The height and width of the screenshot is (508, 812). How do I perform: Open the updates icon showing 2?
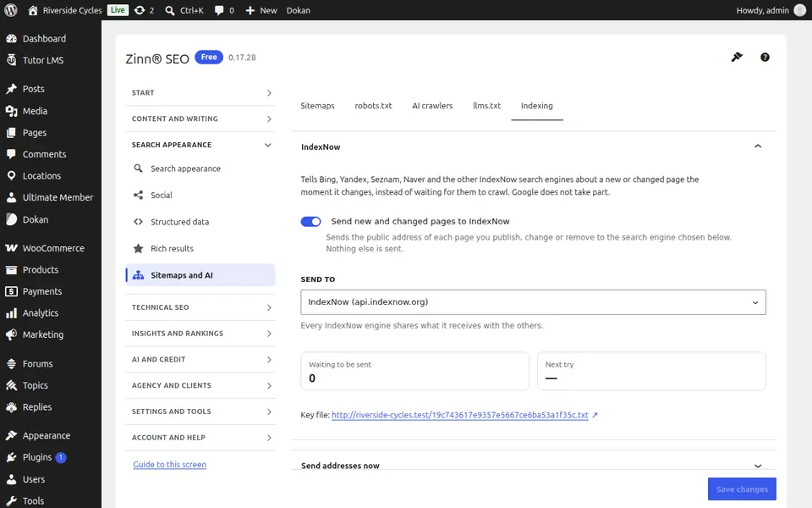tap(140, 10)
